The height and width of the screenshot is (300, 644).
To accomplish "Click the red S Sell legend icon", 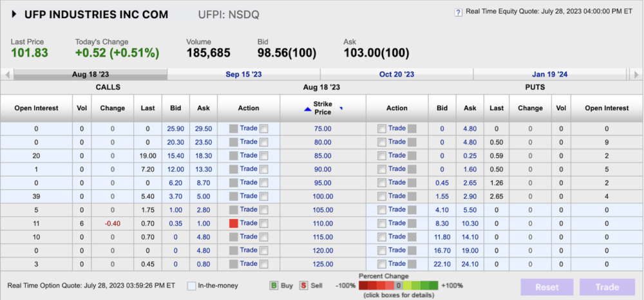I will [303, 286].
